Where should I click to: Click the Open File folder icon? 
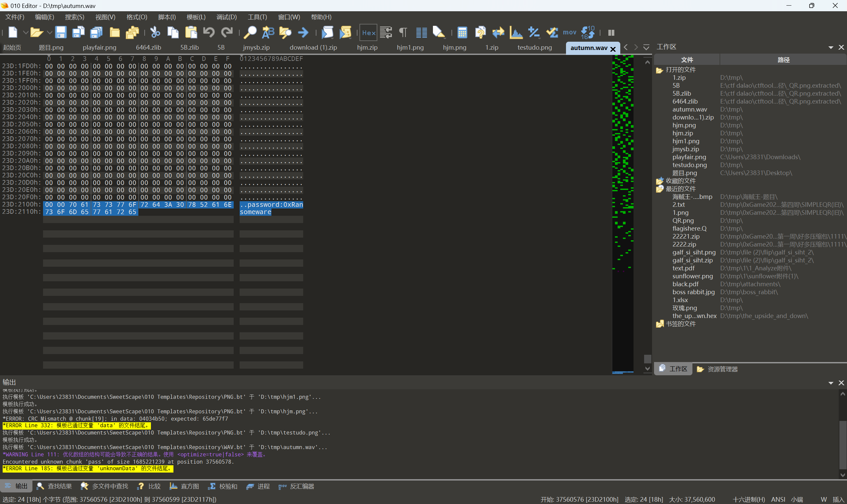(x=36, y=33)
